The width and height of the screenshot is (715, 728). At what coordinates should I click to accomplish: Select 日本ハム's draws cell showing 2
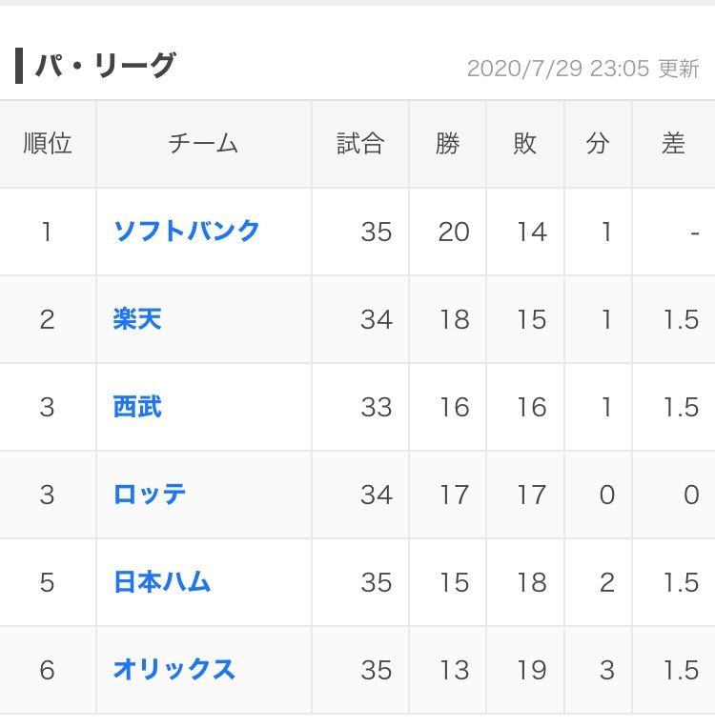(x=606, y=582)
